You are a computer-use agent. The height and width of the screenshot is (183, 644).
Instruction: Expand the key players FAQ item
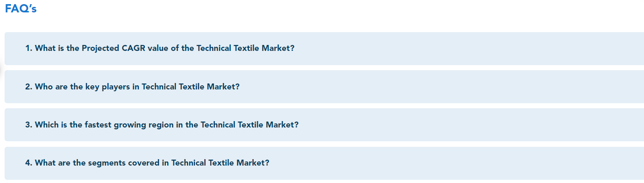click(324, 87)
